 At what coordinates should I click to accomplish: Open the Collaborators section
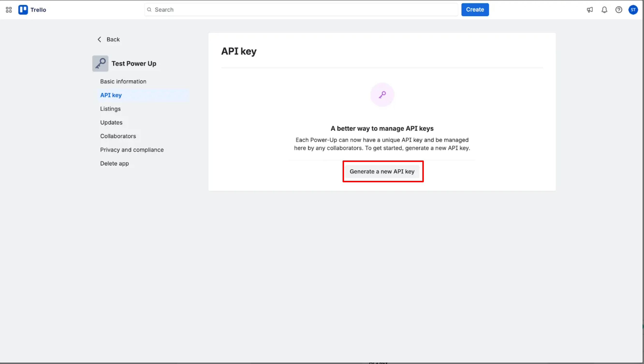point(118,136)
